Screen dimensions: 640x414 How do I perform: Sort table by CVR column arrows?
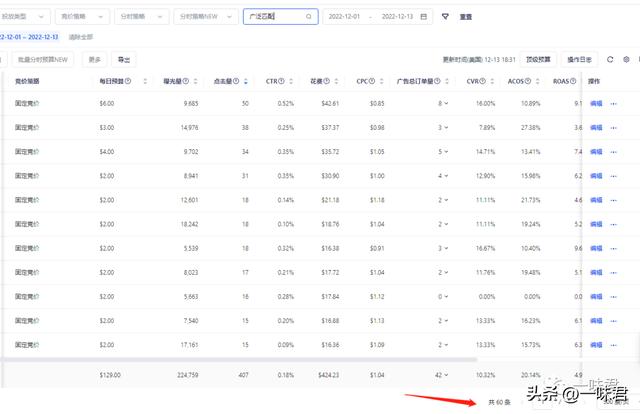point(492,81)
